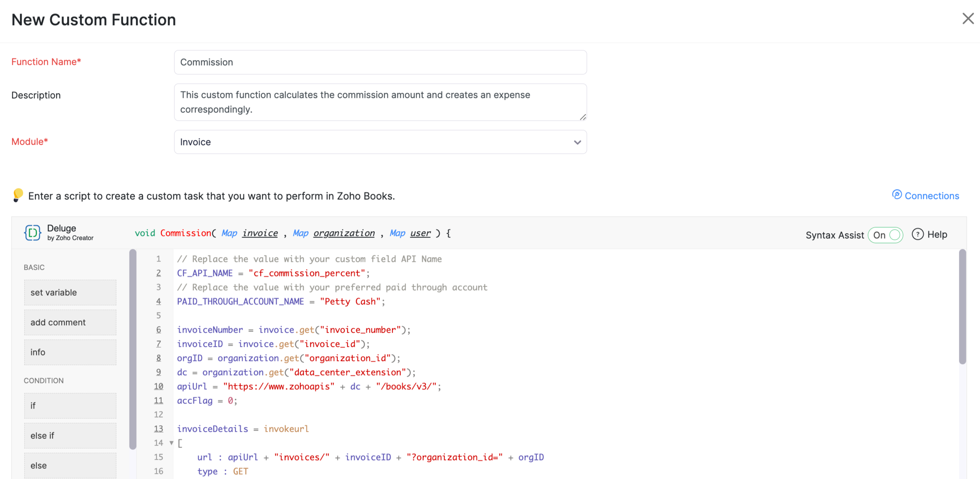Click the Connections icon

[897, 195]
